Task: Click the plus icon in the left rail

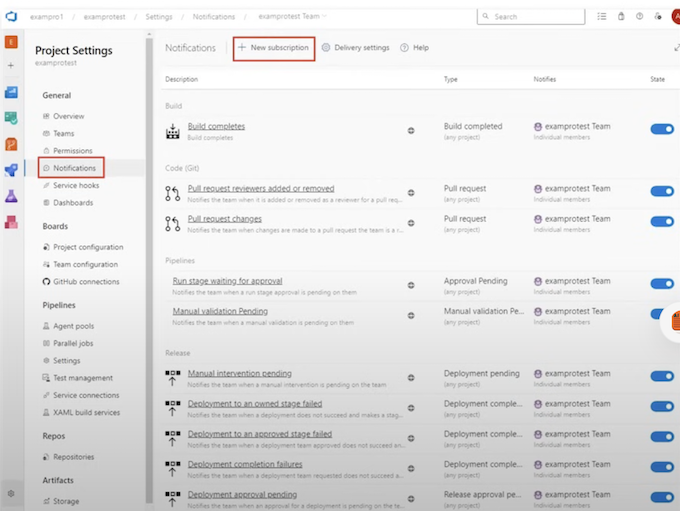Action: tap(11, 66)
